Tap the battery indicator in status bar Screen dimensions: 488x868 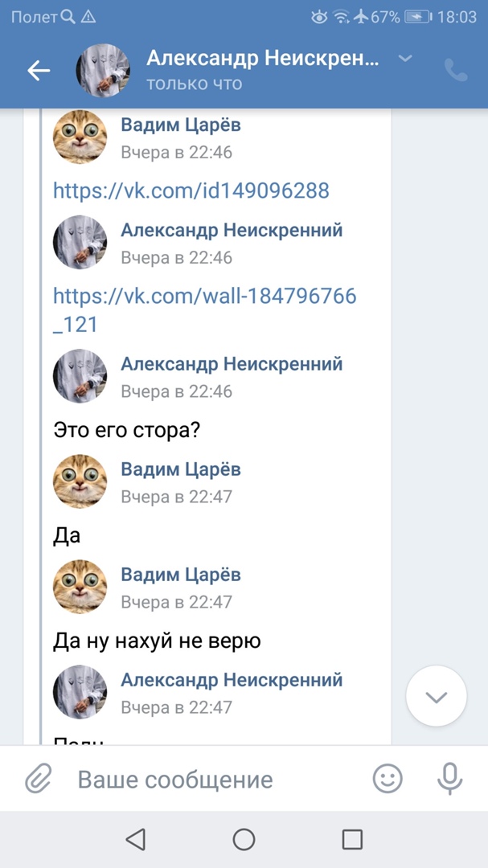pos(417,17)
